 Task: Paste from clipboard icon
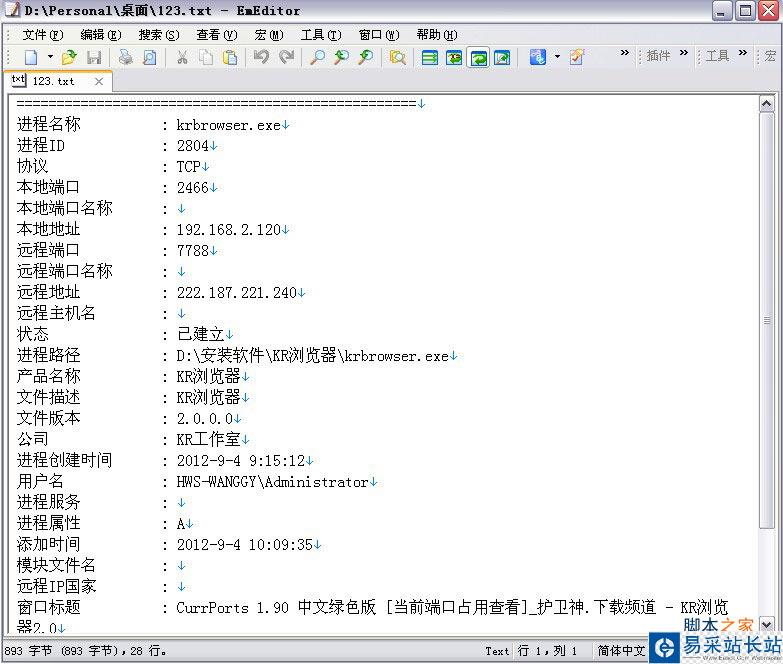click(230, 57)
